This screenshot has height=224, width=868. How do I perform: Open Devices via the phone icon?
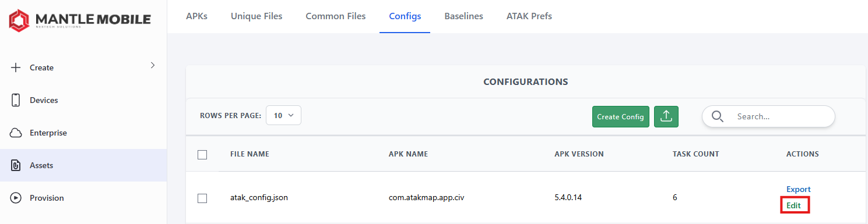tap(16, 100)
